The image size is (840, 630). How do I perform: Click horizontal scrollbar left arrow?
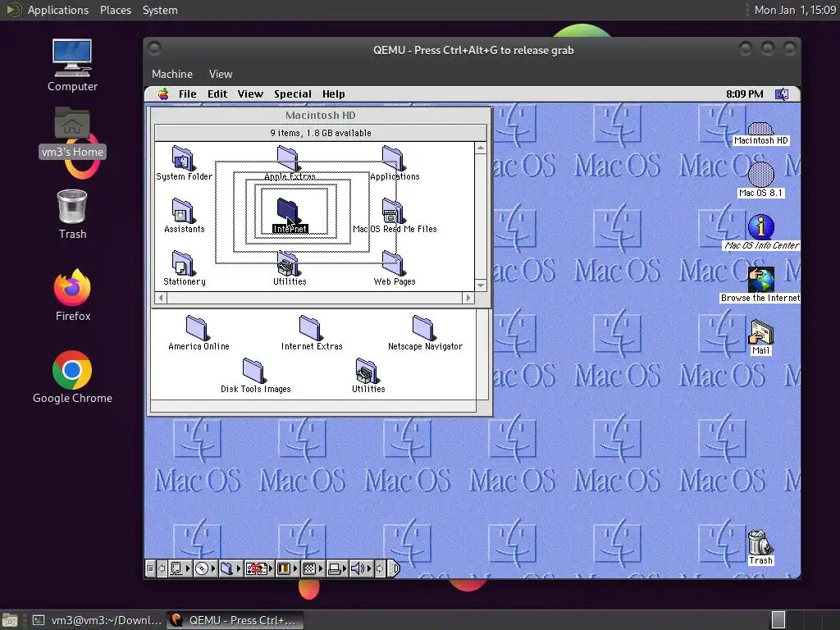click(161, 297)
